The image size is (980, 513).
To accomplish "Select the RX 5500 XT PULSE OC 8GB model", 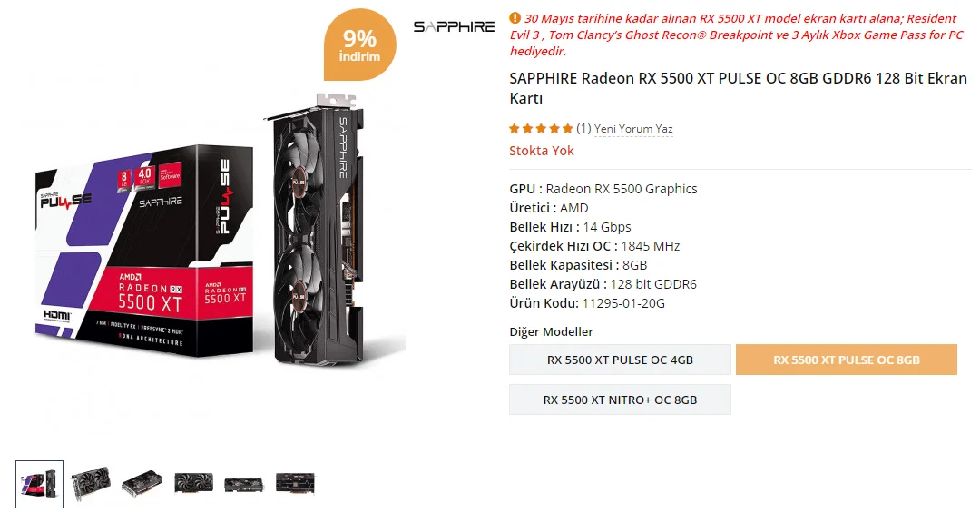I will click(x=846, y=360).
